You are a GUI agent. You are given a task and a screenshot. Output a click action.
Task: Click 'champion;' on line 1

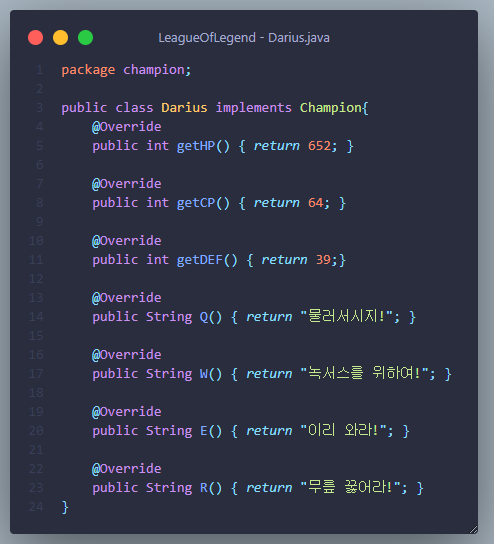(x=157, y=70)
